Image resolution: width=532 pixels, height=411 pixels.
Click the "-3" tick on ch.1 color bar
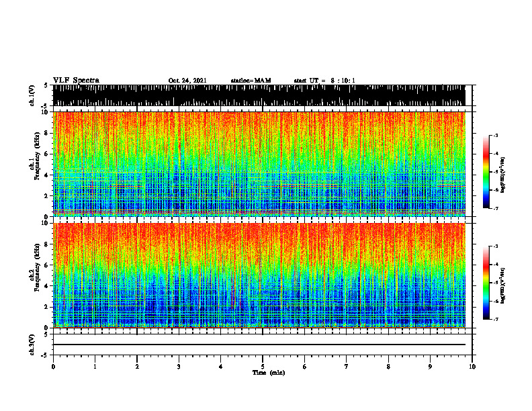pos(496,135)
